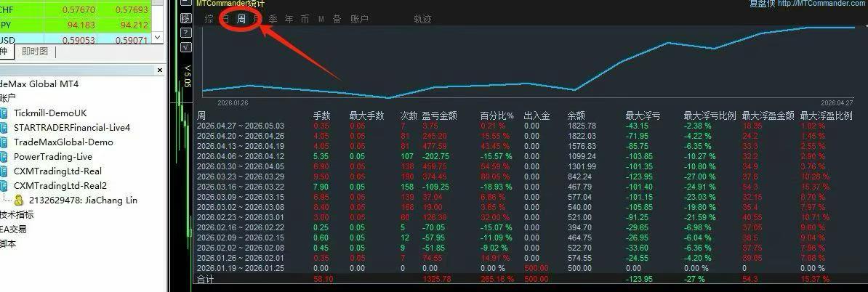Open the http://MTCommander.com link
The height and width of the screenshot is (292, 868).
coord(823,4)
